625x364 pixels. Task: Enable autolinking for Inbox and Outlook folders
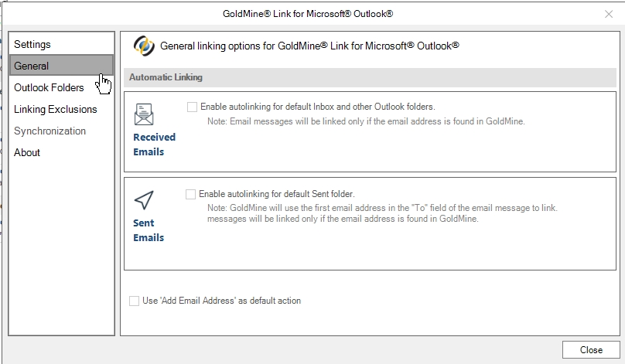click(192, 107)
